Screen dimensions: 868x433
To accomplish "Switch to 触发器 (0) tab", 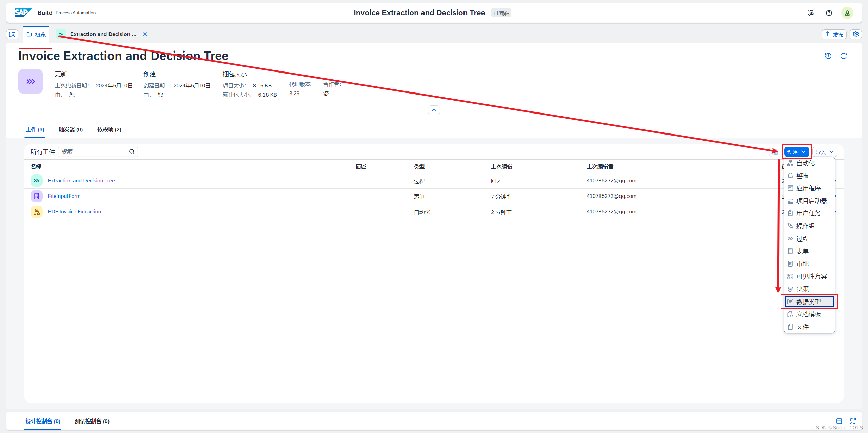I will click(x=71, y=129).
